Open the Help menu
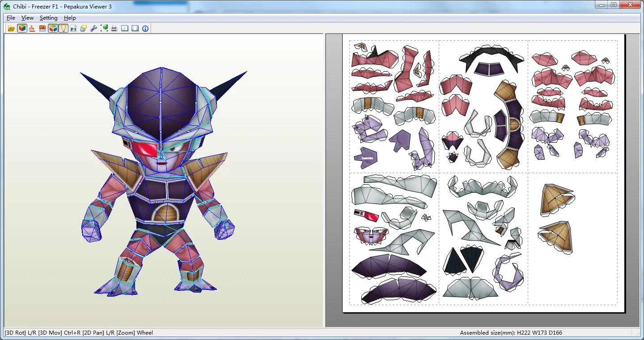 (x=70, y=18)
